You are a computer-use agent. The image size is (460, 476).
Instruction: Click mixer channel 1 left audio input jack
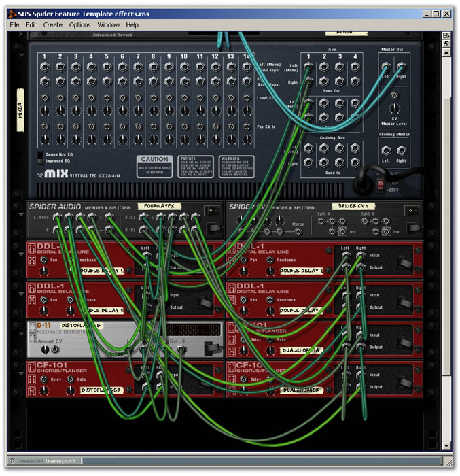tap(45, 67)
